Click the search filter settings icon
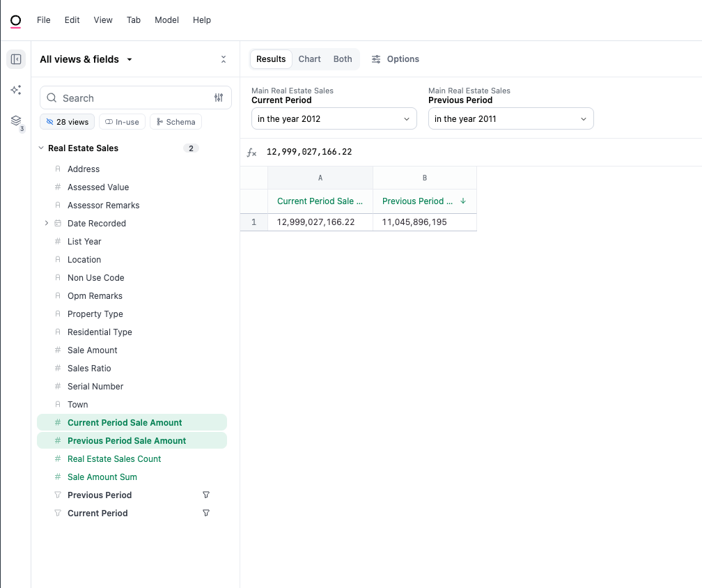The width and height of the screenshot is (702, 588). point(219,98)
